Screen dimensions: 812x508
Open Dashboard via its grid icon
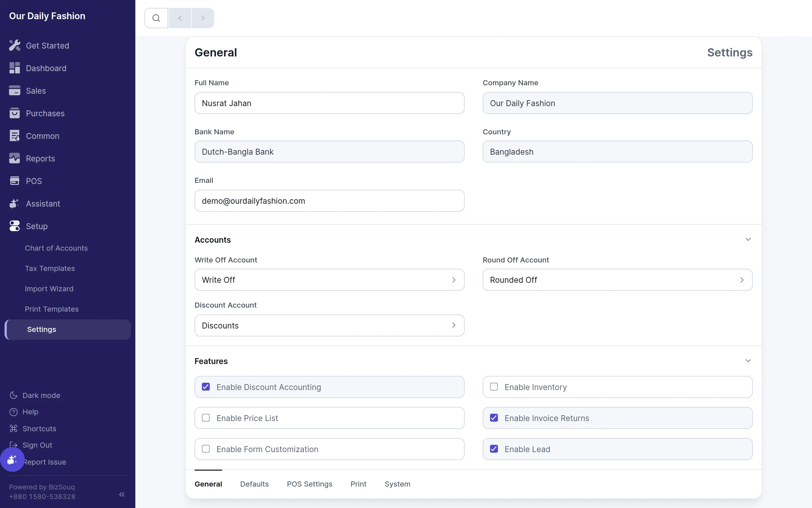point(14,68)
